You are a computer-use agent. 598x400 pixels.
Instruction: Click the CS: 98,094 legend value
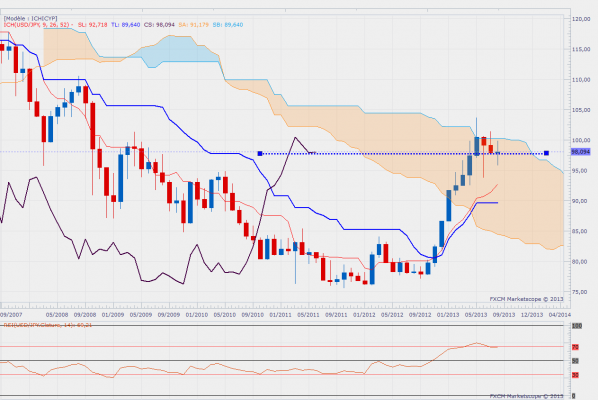[x=159, y=25]
